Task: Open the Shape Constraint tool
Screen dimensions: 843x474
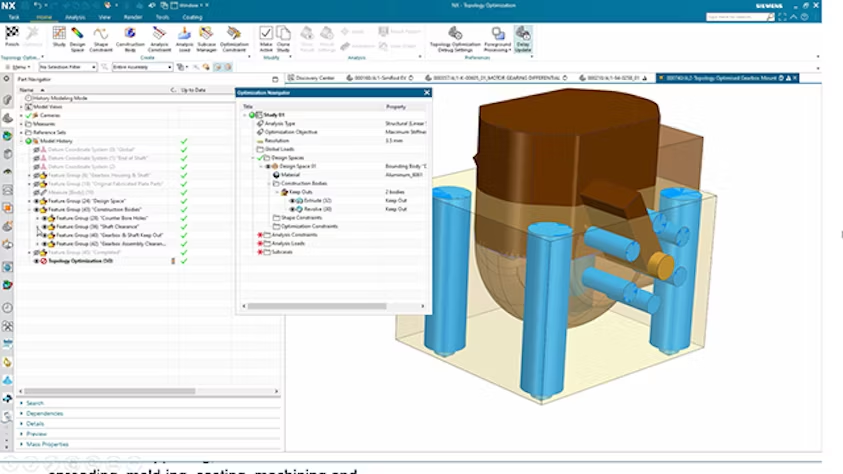Action: click(100, 36)
